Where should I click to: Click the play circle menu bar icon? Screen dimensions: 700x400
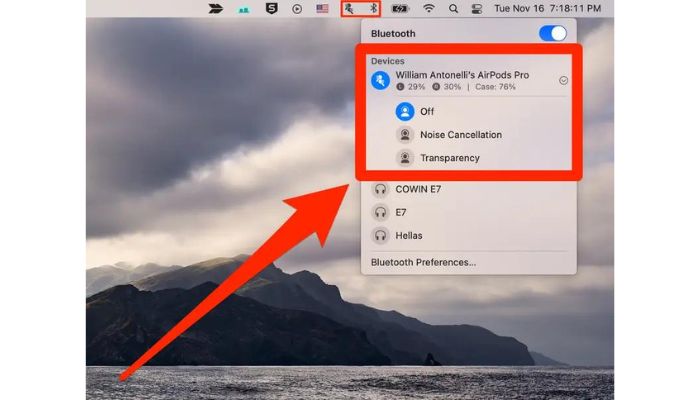click(297, 8)
